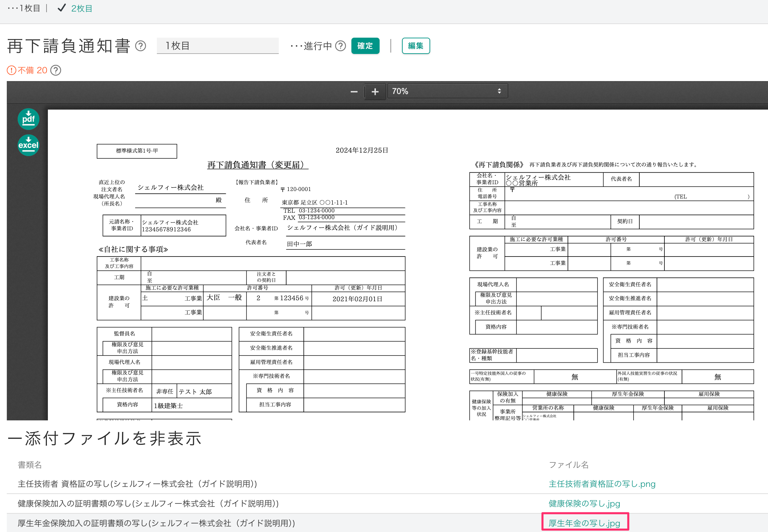768x532 pixels.
Task: Click the 不備 20 deficiency count text
Action: point(32,70)
